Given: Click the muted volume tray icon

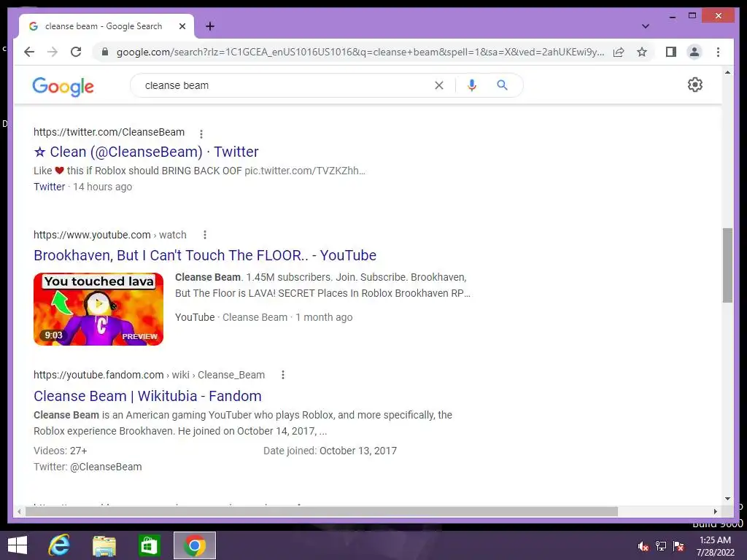Looking at the screenshot, I should tap(643, 546).
